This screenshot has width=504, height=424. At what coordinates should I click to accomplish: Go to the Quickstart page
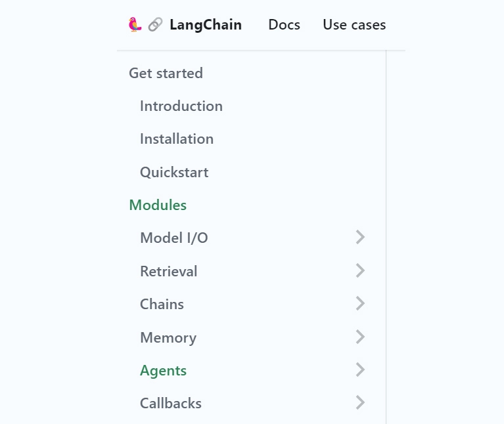coord(173,172)
